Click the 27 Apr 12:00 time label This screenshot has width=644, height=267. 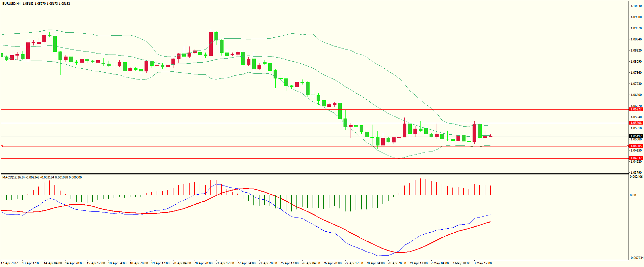[354, 263]
